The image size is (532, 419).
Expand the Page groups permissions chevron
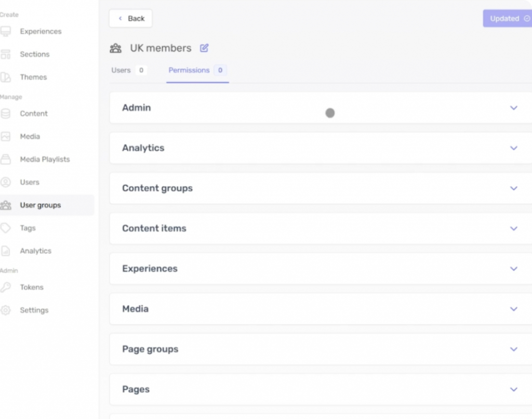513,349
